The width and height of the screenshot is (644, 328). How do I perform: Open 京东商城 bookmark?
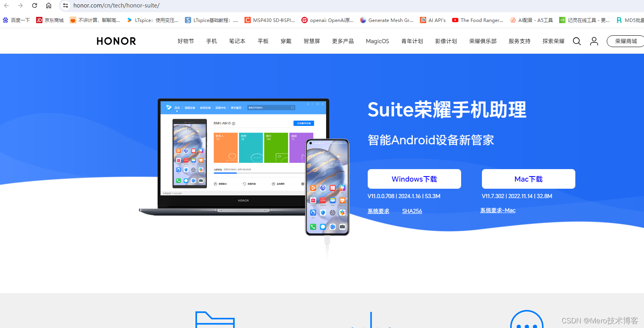click(x=50, y=20)
